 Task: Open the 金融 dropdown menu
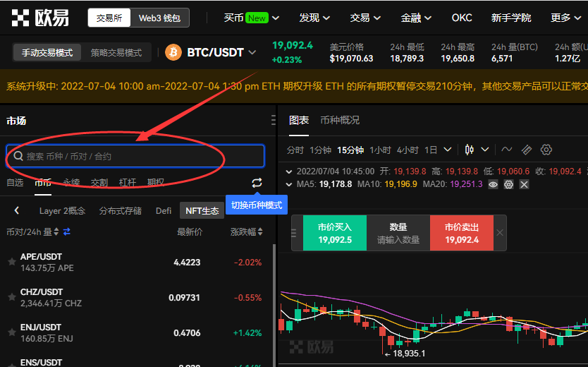pyautogui.click(x=416, y=18)
